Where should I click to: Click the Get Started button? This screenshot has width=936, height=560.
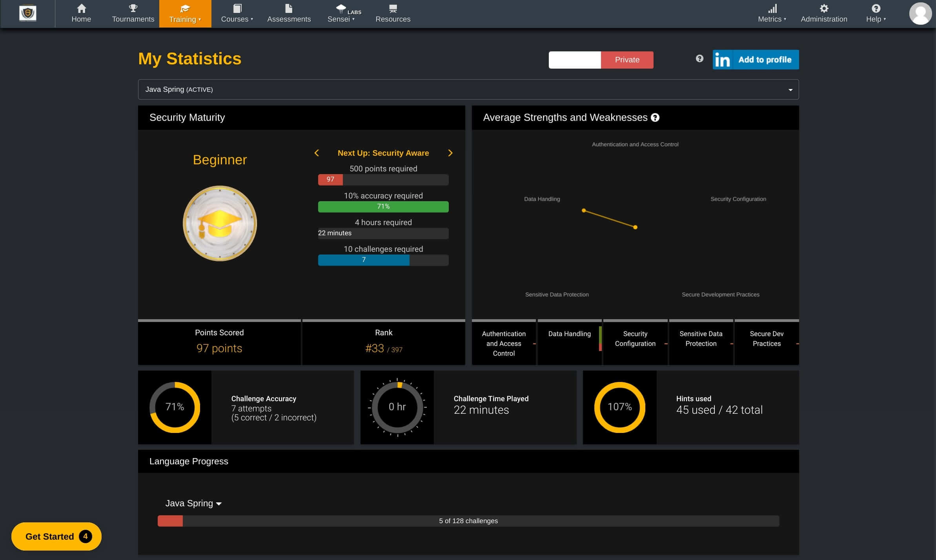56,536
